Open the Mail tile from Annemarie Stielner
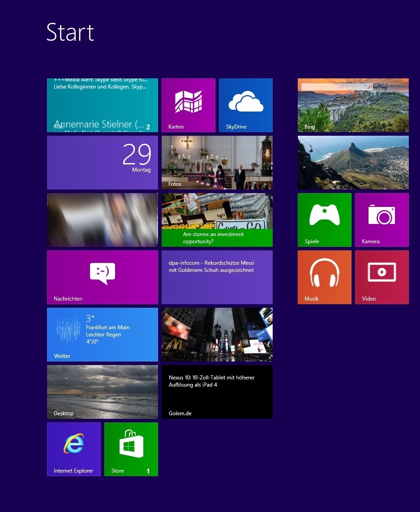Image resolution: width=420 pixels, height=512 pixels. (x=103, y=105)
